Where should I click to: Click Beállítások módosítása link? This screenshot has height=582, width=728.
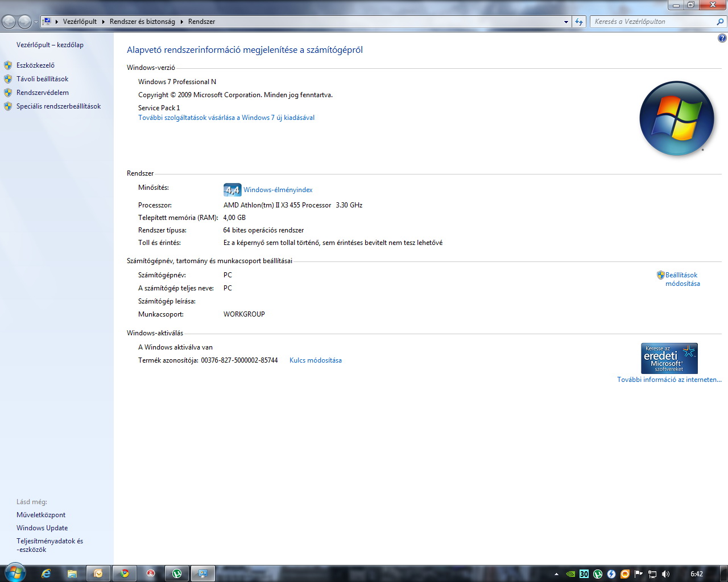pyautogui.click(x=682, y=279)
